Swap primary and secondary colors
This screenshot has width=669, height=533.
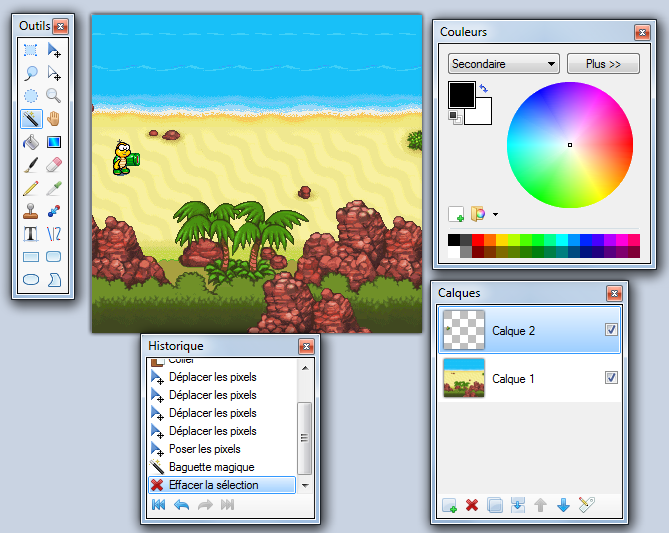485,88
